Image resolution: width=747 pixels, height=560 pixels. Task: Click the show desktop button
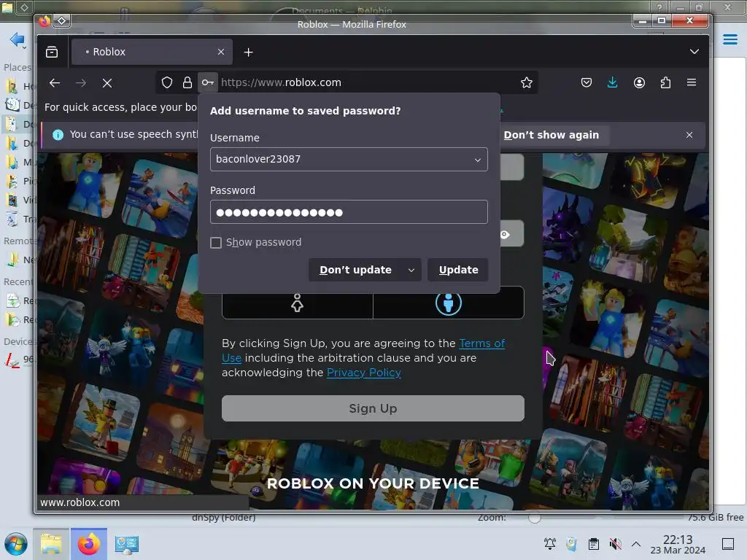(x=728, y=544)
